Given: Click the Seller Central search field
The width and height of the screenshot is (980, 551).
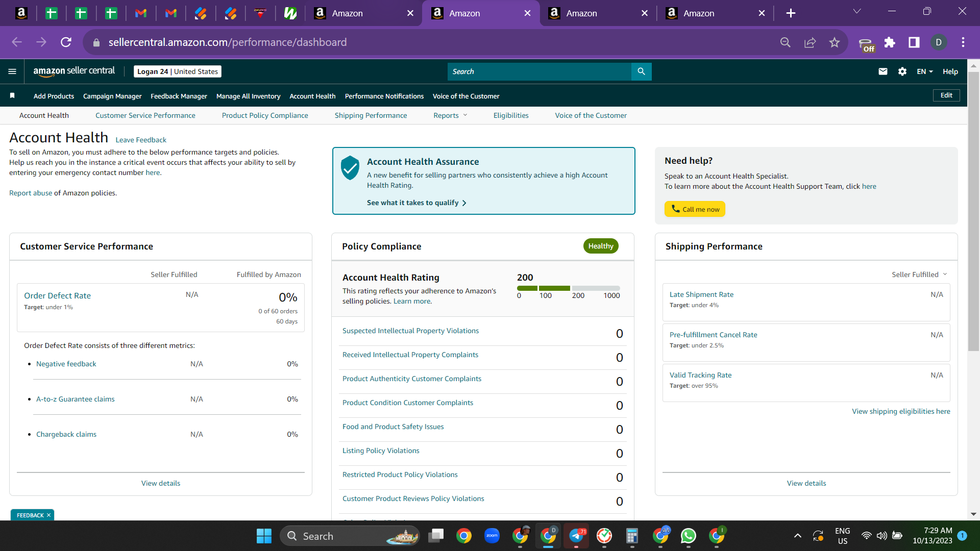Looking at the screenshot, I should [x=539, y=71].
